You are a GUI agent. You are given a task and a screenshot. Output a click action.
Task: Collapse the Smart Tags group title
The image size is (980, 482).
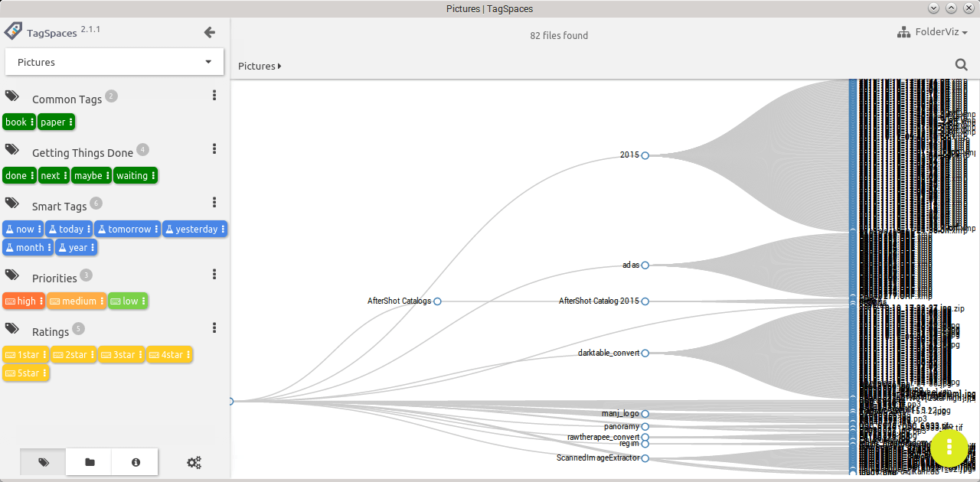coord(59,207)
